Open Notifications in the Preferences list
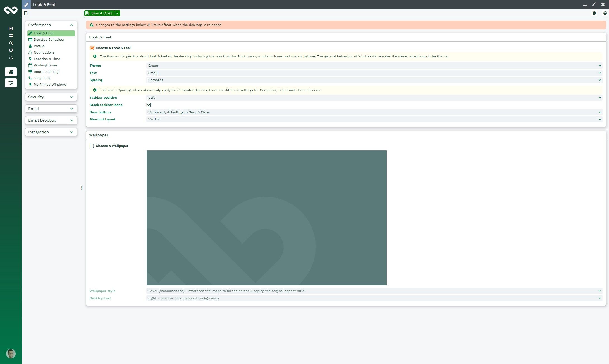This screenshot has width=609, height=364. point(44,52)
